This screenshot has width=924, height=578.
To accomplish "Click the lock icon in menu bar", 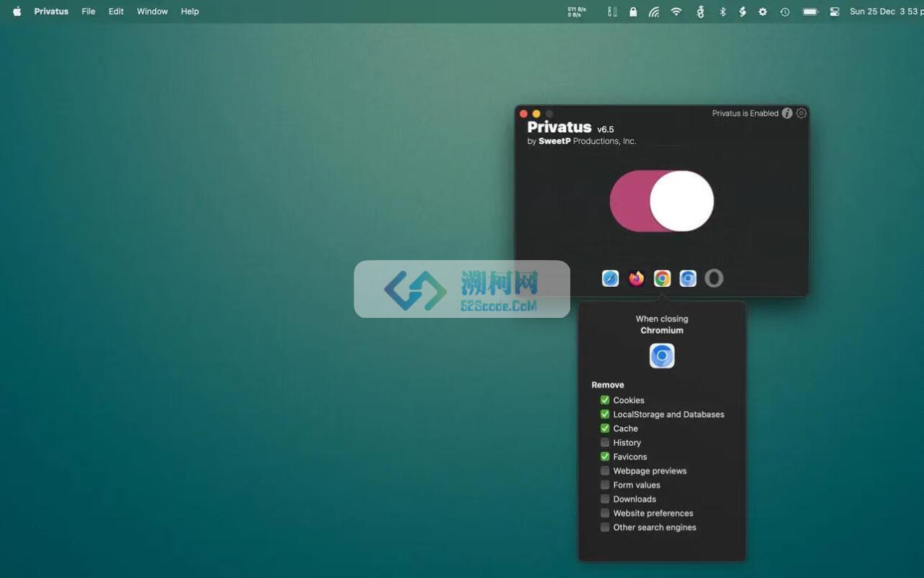I will pos(633,12).
